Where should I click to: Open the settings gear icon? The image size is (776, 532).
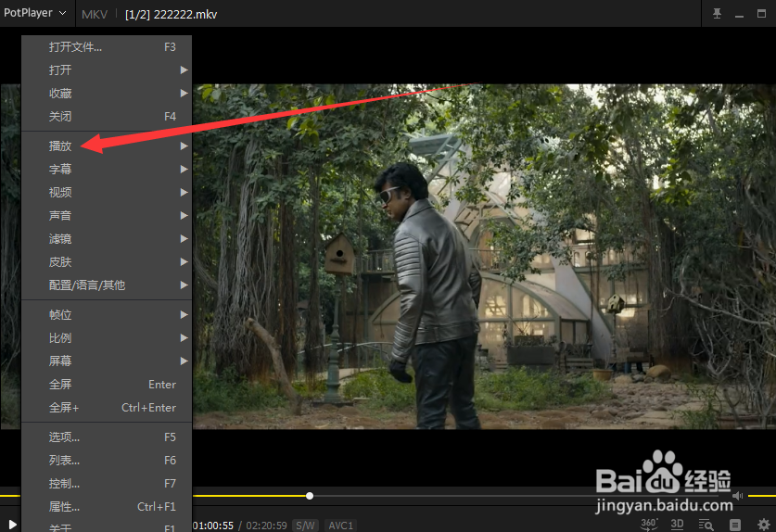[764, 524]
